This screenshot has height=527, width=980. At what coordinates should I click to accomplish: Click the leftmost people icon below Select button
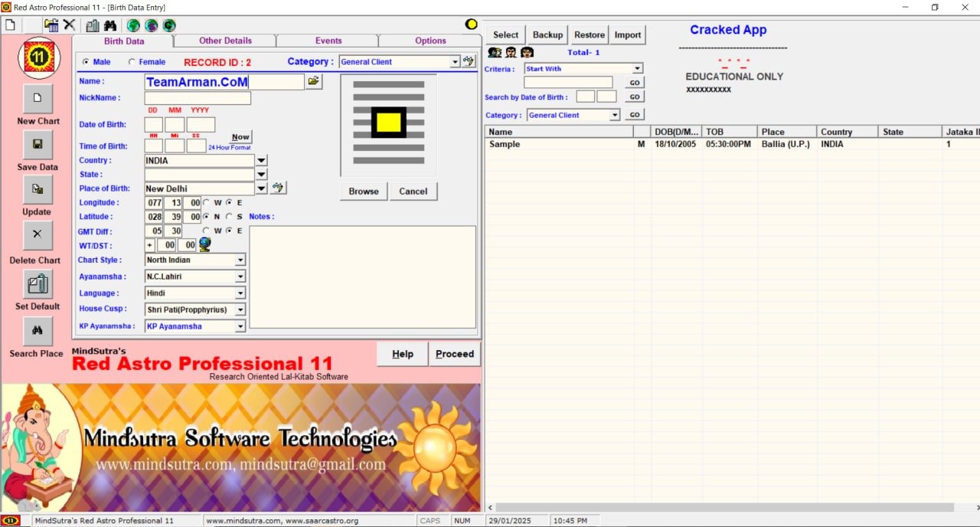tap(495, 53)
